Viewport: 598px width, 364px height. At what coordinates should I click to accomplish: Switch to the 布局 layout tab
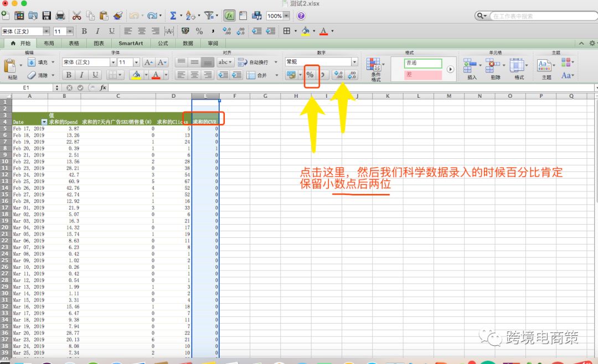(49, 43)
